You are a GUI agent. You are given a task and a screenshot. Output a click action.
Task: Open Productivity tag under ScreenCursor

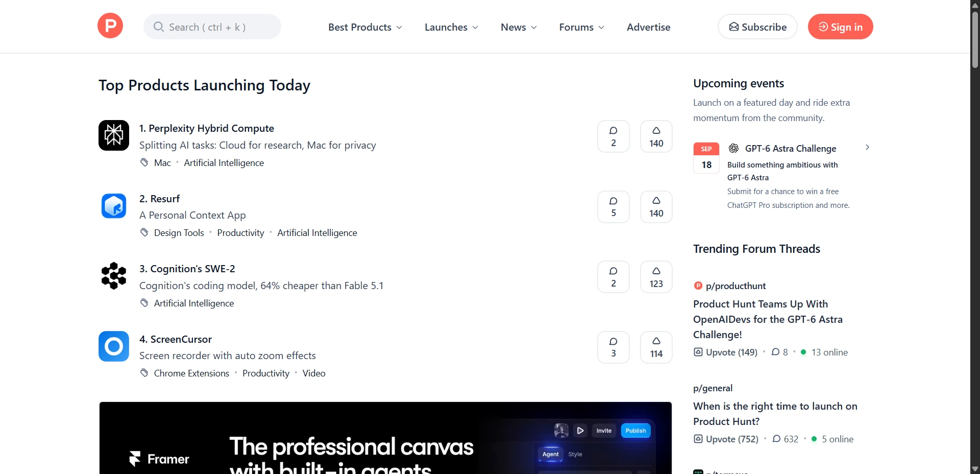(x=266, y=373)
